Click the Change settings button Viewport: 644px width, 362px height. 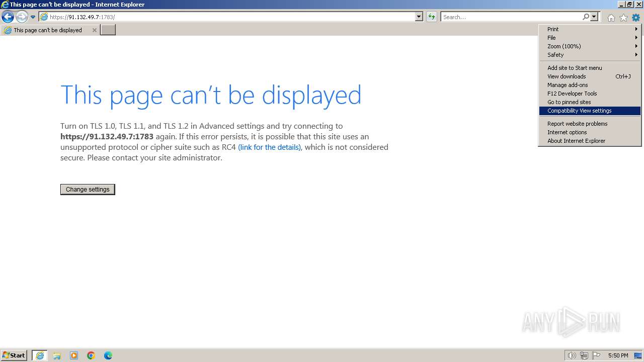(88, 190)
